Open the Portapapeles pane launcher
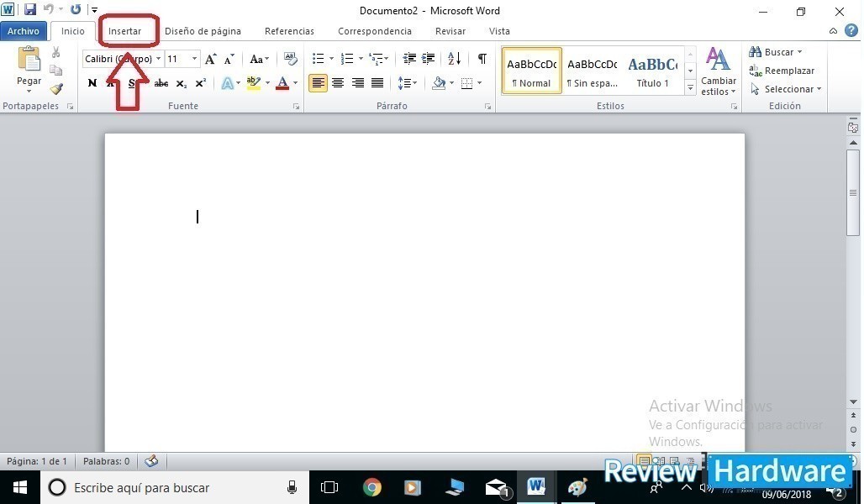The height and width of the screenshot is (504, 864). pyautogui.click(x=70, y=107)
